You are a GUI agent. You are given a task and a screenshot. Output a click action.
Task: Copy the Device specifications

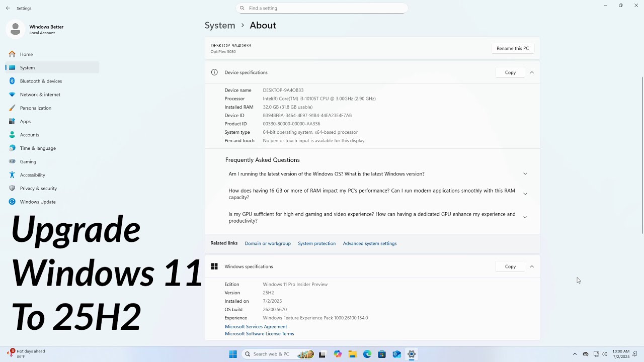point(510,72)
